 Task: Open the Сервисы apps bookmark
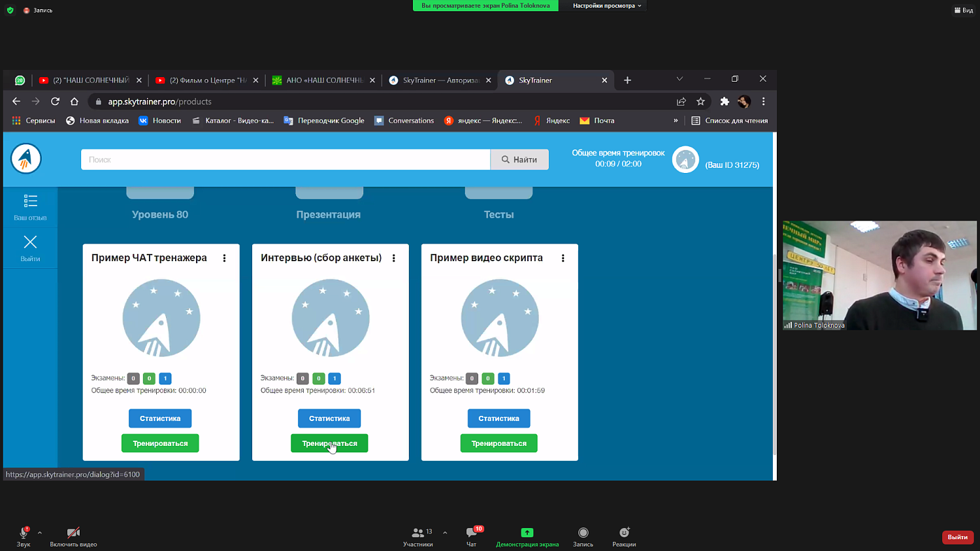click(33, 121)
